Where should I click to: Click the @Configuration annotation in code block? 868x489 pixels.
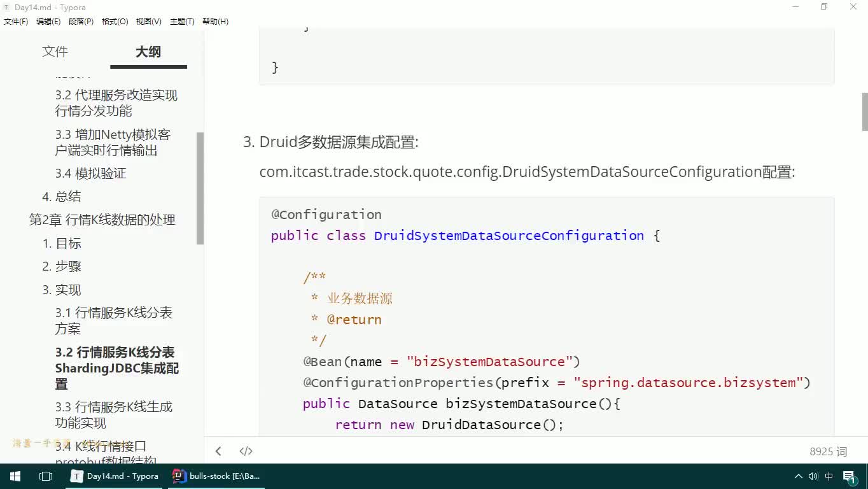326,215
